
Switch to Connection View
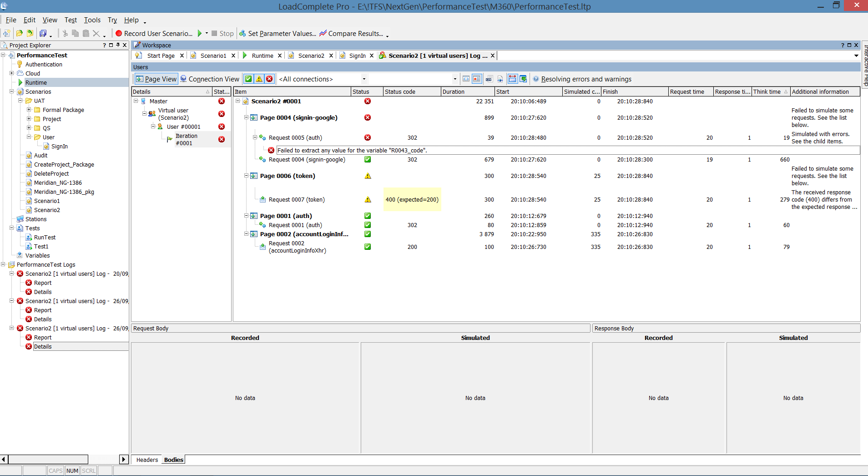click(210, 79)
